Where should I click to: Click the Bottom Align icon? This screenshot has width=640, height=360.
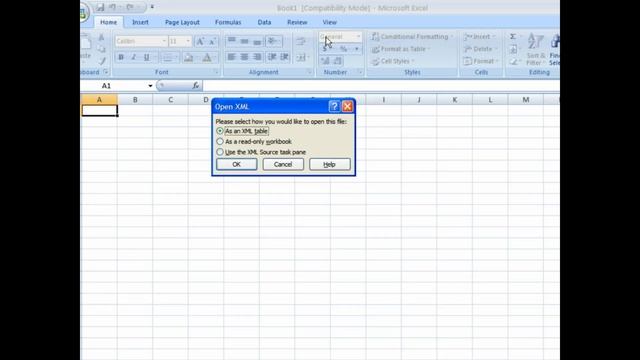[257, 41]
